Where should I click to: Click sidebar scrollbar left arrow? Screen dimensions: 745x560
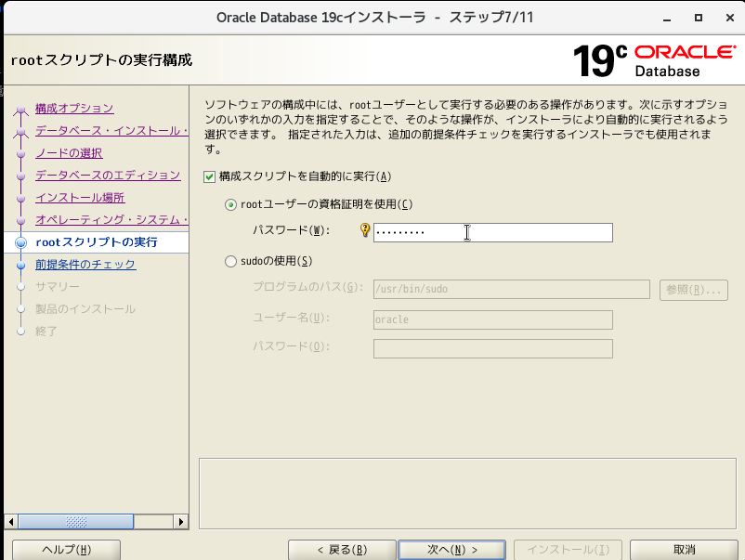(x=11, y=522)
